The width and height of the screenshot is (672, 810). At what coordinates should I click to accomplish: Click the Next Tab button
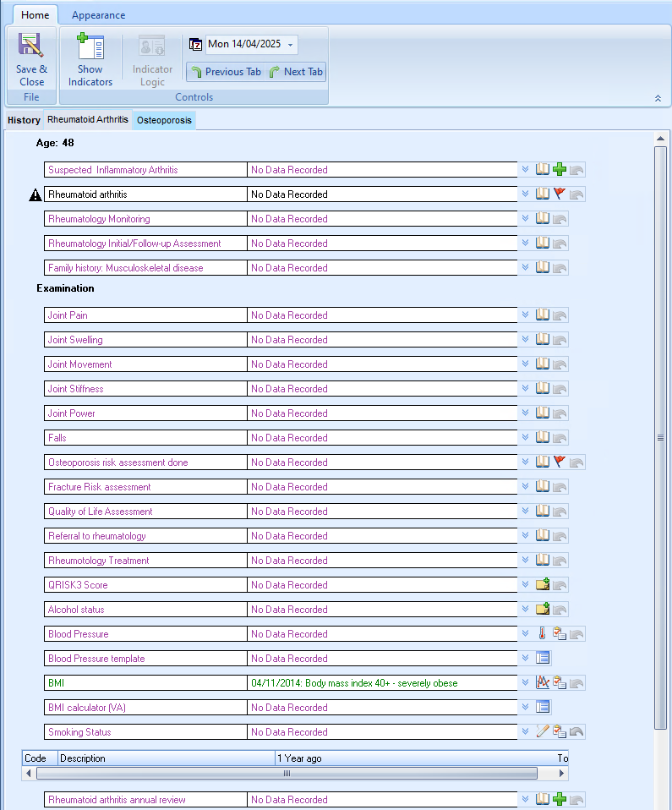[x=296, y=72]
